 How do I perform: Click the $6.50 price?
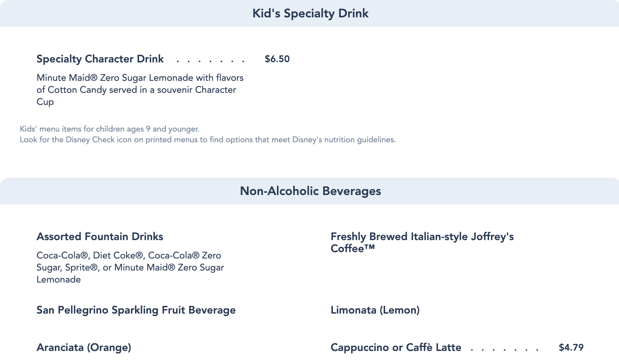click(x=277, y=59)
